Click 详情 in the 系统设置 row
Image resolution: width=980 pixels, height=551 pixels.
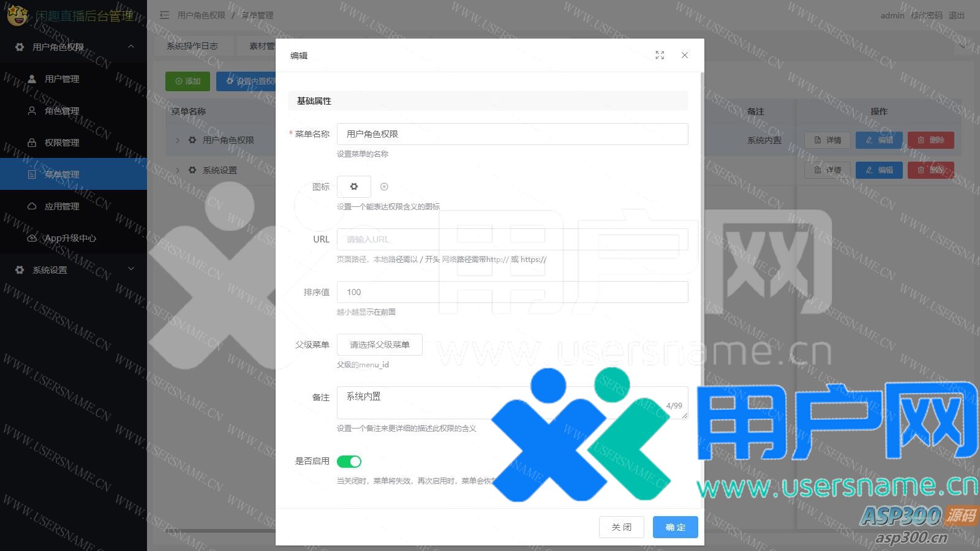coord(827,170)
